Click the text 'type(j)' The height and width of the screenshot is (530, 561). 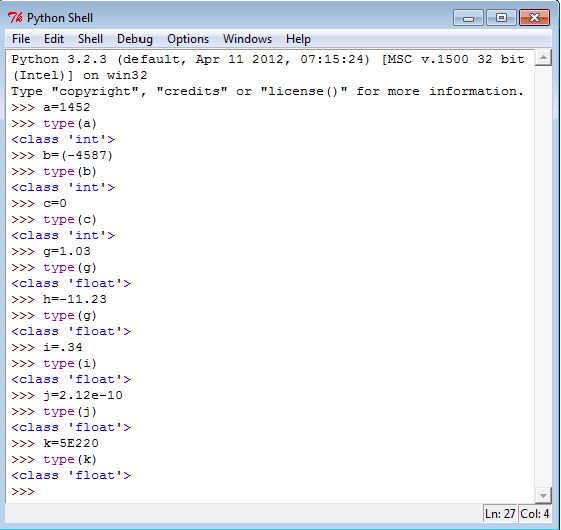pyautogui.click(x=70, y=412)
